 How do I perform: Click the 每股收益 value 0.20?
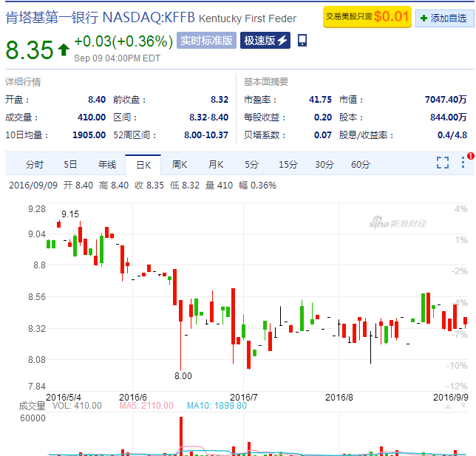[323, 118]
